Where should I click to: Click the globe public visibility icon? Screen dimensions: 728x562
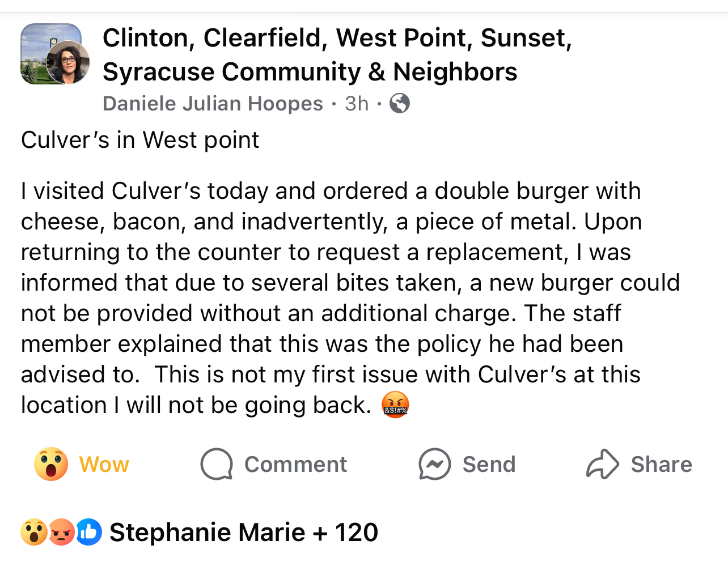click(x=400, y=104)
